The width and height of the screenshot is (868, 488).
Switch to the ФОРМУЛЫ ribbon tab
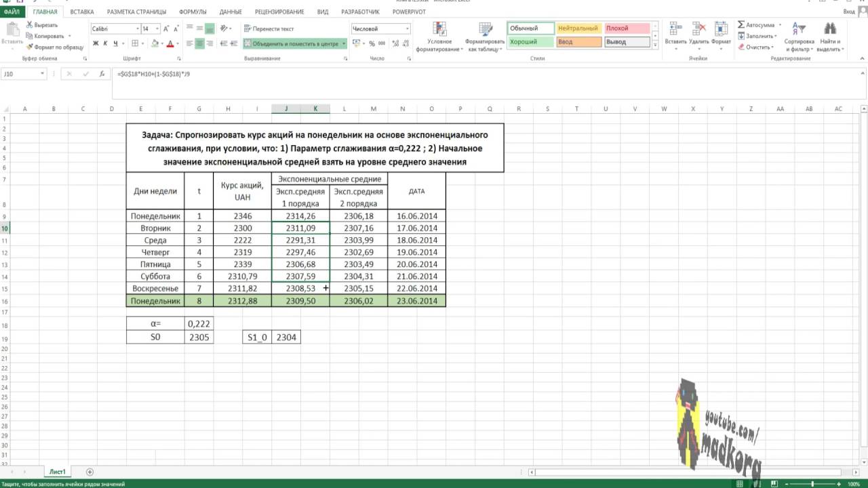coord(193,12)
